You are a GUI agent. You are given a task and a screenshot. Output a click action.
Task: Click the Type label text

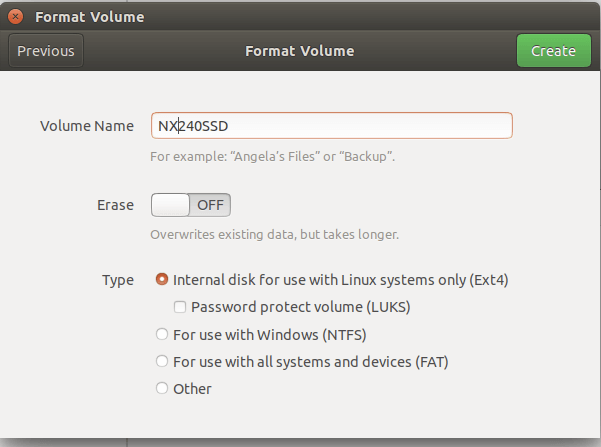point(118,281)
